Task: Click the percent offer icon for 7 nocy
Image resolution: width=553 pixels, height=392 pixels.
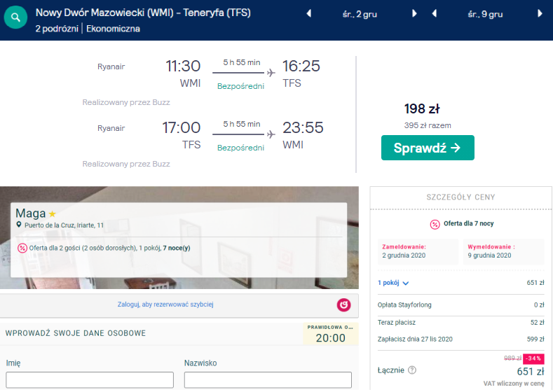Action: point(435,225)
